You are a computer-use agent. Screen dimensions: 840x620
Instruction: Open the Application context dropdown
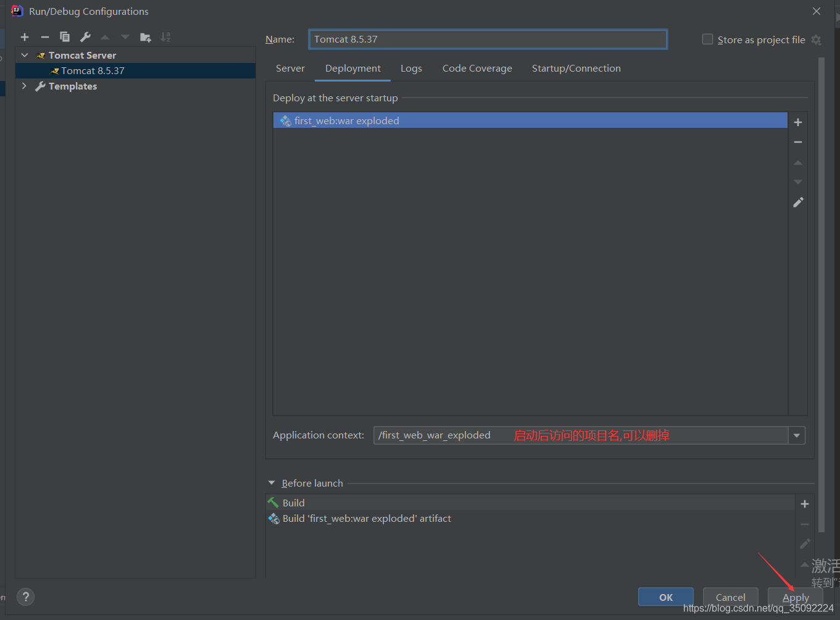tap(797, 435)
